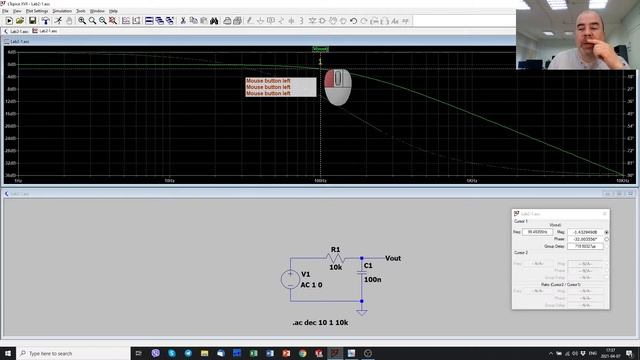Click the Cursor 1 Mag value field
The height and width of the screenshot is (360, 640).
pyautogui.click(x=585, y=232)
